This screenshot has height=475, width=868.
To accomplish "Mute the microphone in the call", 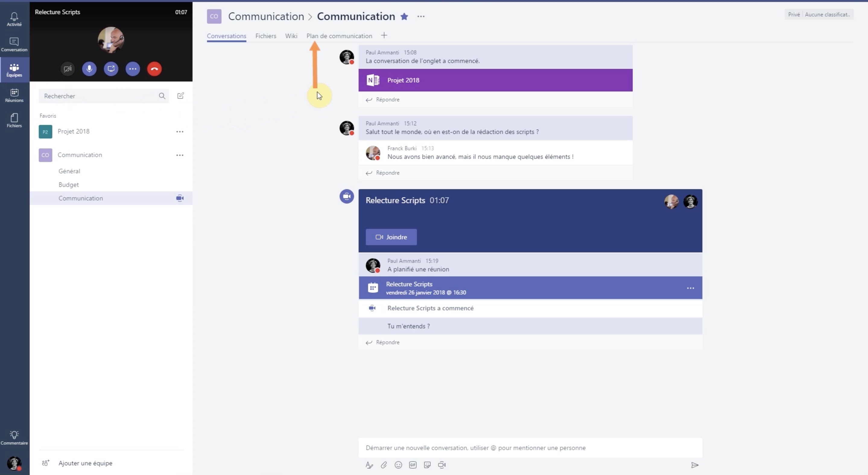I will (x=89, y=69).
